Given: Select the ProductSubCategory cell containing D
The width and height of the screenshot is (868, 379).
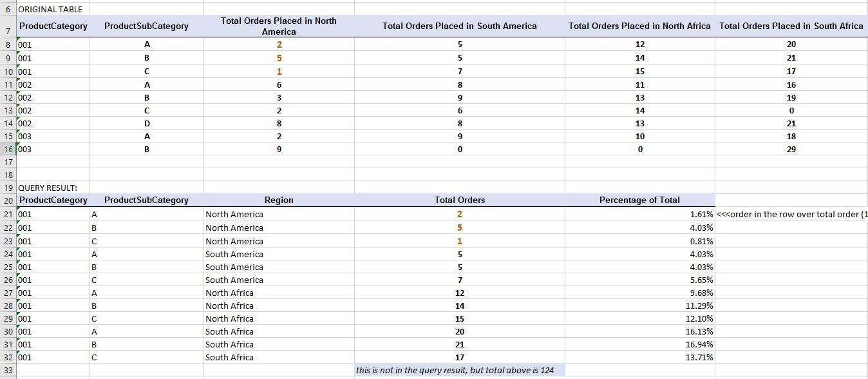Looking at the screenshot, I should tap(147, 123).
